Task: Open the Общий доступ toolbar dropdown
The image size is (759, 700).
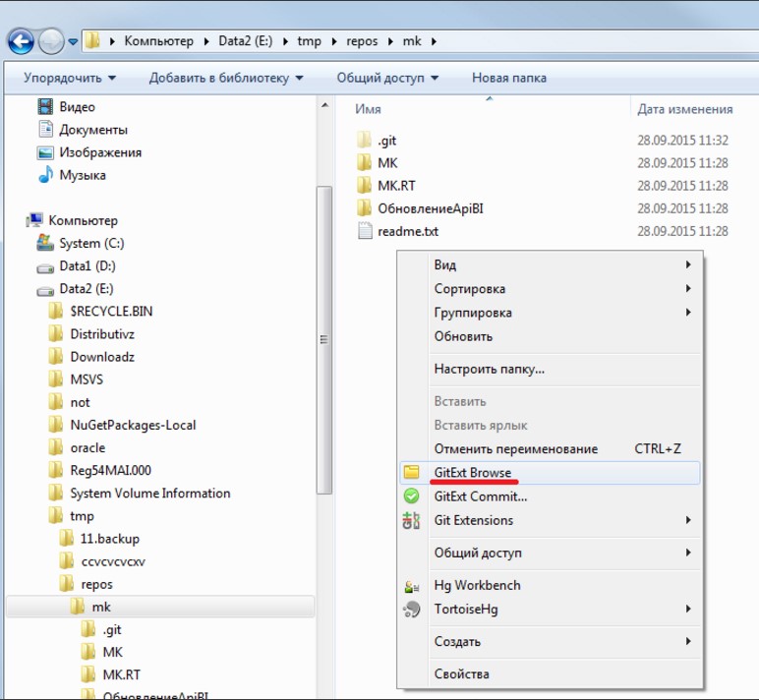Action: (386, 78)
